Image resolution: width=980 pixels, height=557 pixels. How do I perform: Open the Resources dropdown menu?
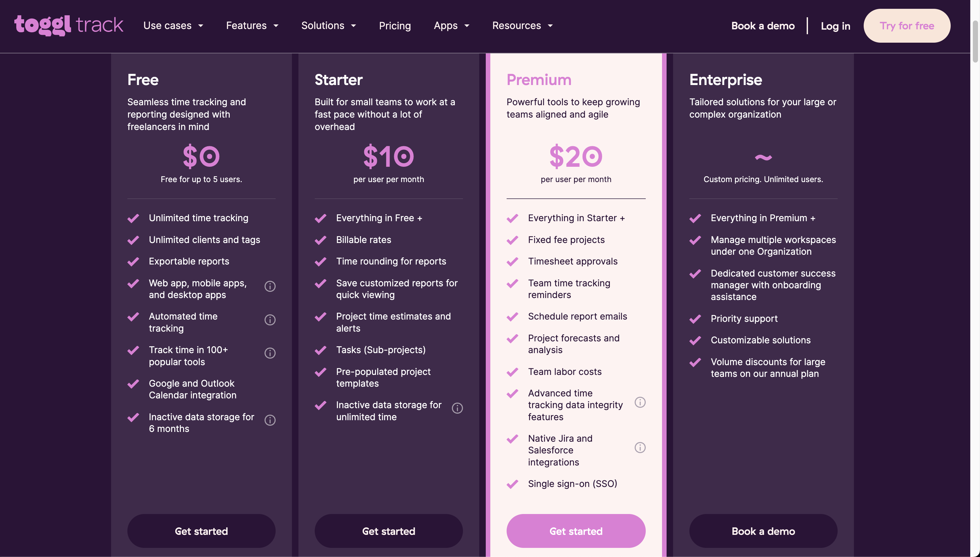(x=523, y=26)
